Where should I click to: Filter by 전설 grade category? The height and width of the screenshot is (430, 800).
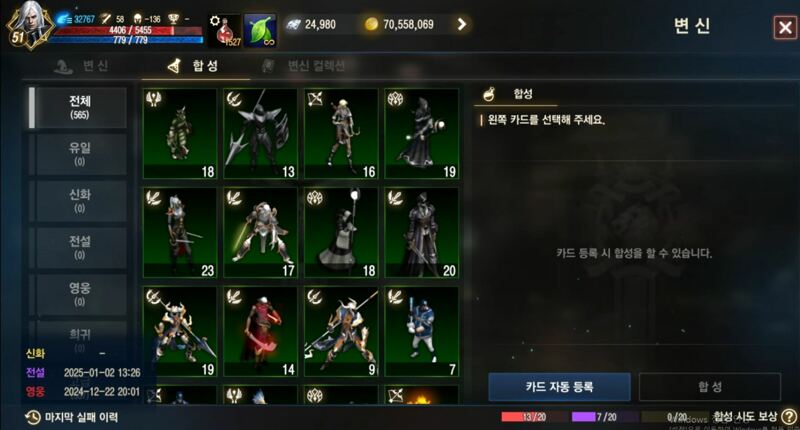(80, 247)
